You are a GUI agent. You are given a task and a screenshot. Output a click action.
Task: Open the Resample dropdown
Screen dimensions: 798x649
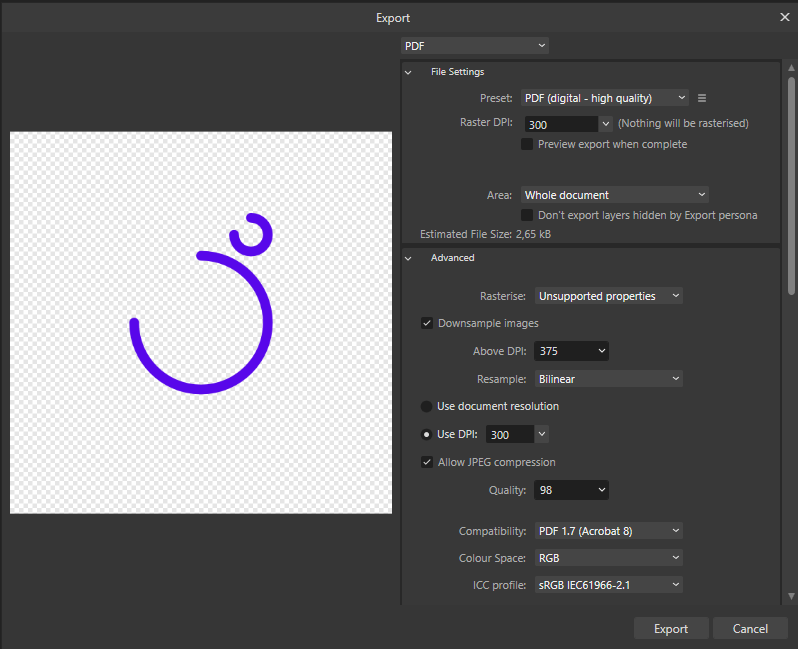click(x=608, y=379)
